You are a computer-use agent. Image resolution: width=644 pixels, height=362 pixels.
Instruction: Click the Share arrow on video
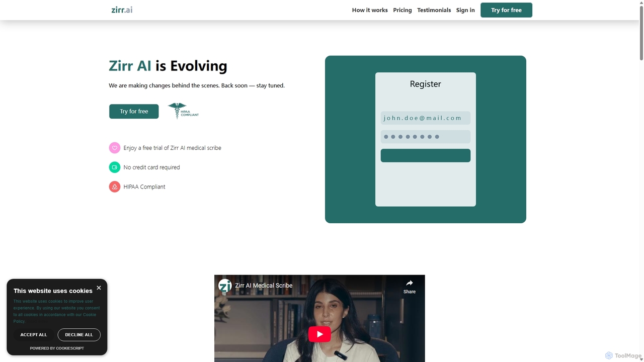[410, 287]
